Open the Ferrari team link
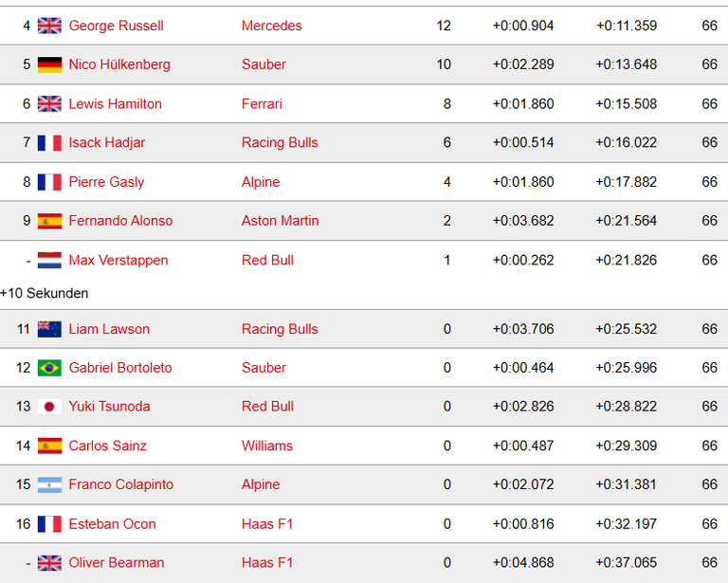Viewport: 728px width, 583px height. point(262,103)
